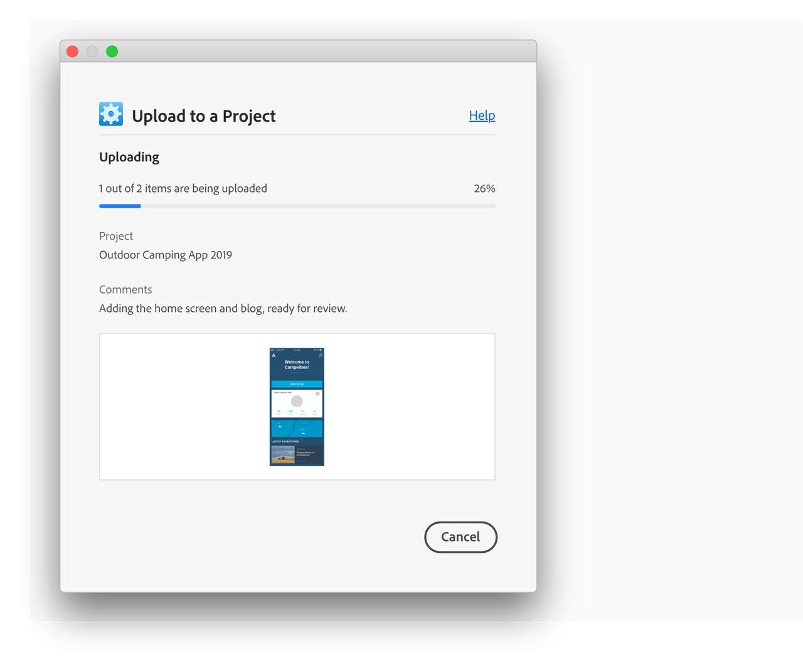
Task: Click the right tent marker on the map preview
Action: (304, 433)
